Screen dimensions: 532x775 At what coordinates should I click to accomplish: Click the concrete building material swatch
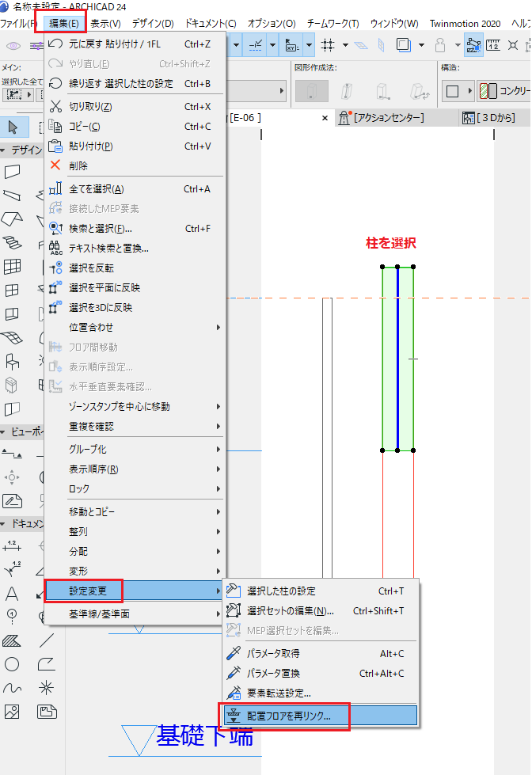pos(488,91)
